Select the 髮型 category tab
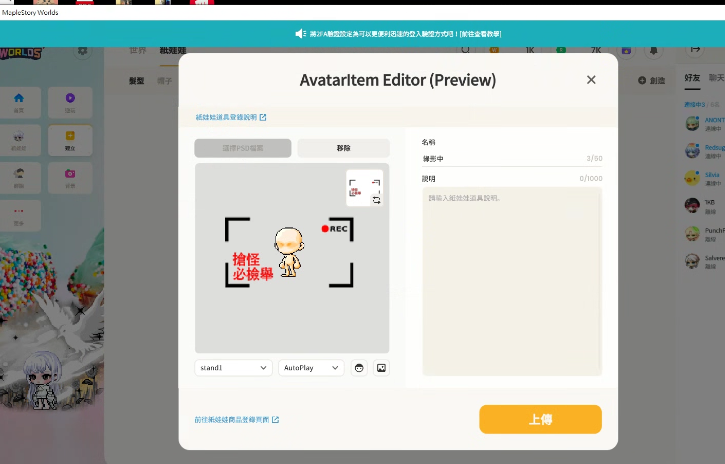The width and height of the screenshot is (725, 464). pos(136,81)
